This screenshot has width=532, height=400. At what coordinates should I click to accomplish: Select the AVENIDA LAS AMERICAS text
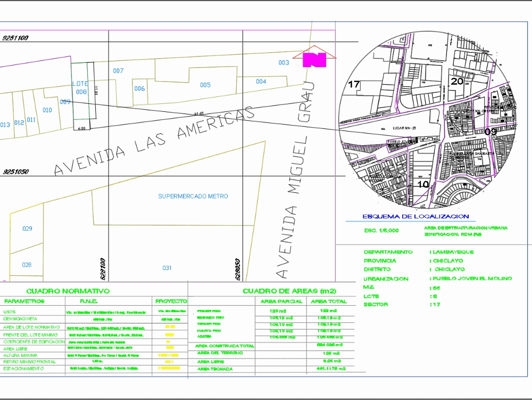pyautogui.click(x=152, y=141)
